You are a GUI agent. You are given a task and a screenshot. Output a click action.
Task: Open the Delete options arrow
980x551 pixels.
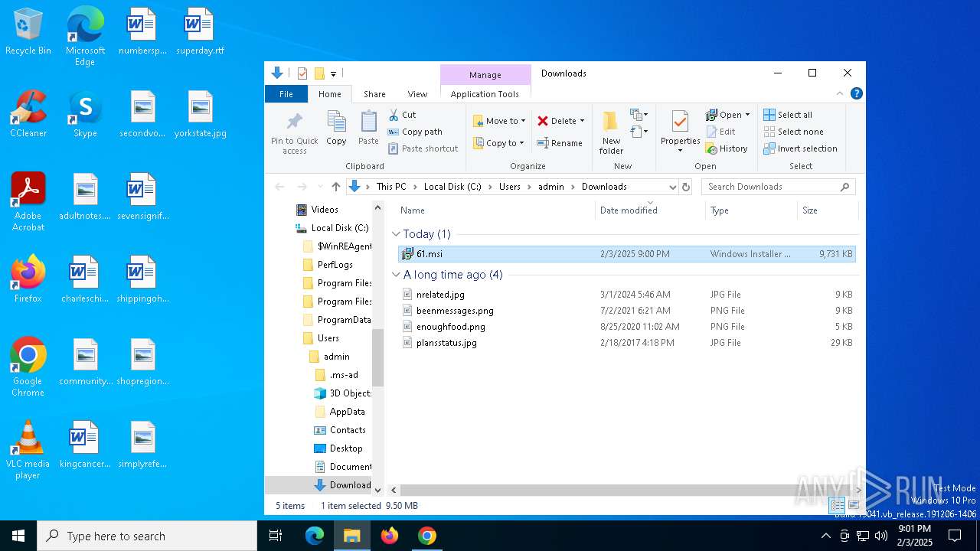582,121
